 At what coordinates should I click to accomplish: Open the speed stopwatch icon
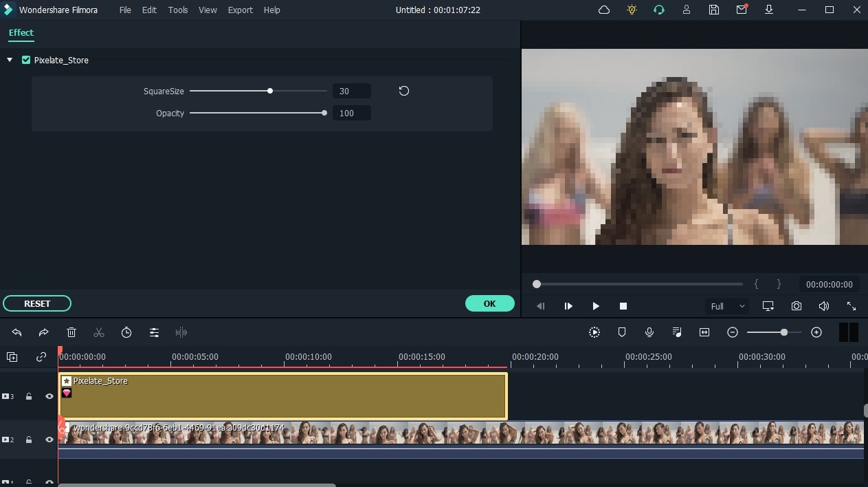126,332
